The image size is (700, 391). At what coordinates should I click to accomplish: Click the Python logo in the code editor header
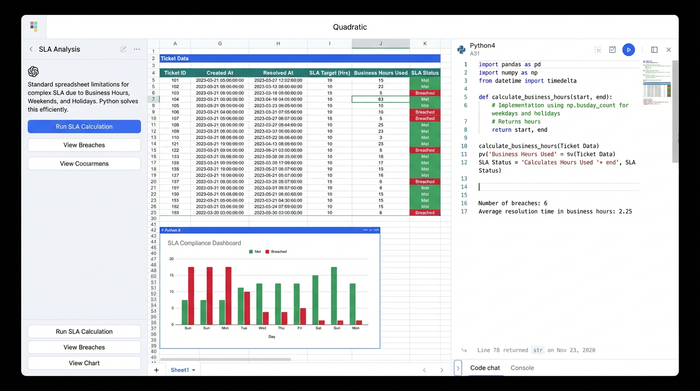coord(462,49)
